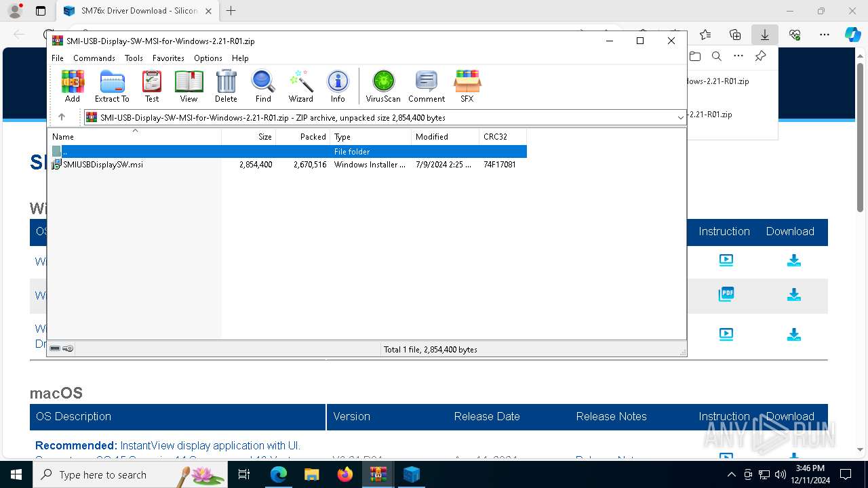
Task: Click download icon in second driver row
Action: pyautogui.click(x=793, y=295)
